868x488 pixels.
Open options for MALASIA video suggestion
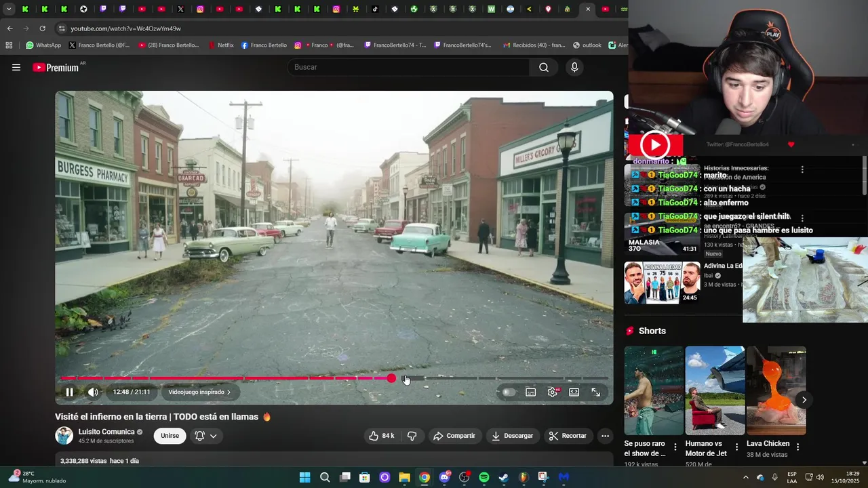tap(802, 218)
